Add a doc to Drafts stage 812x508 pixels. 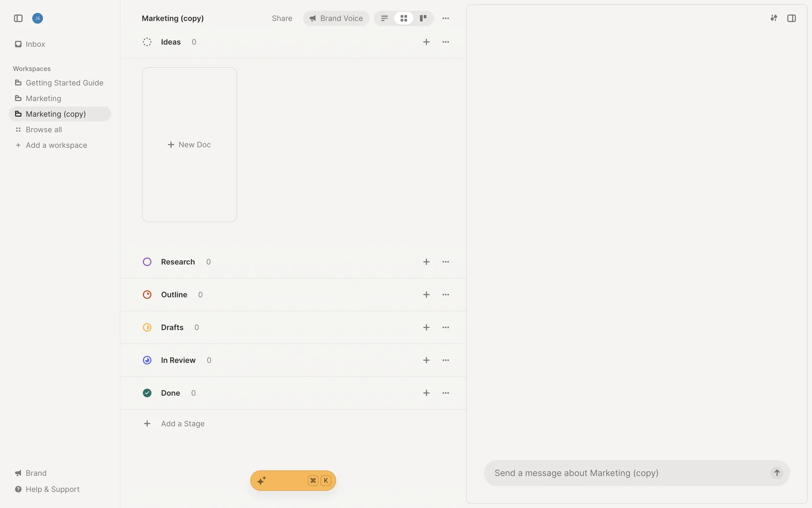pos(426,328)
